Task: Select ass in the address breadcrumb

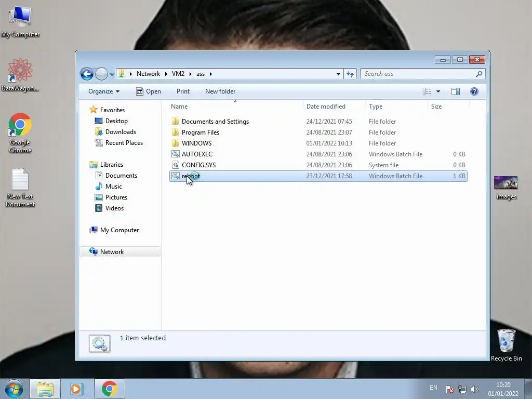Action: [201, 74]
